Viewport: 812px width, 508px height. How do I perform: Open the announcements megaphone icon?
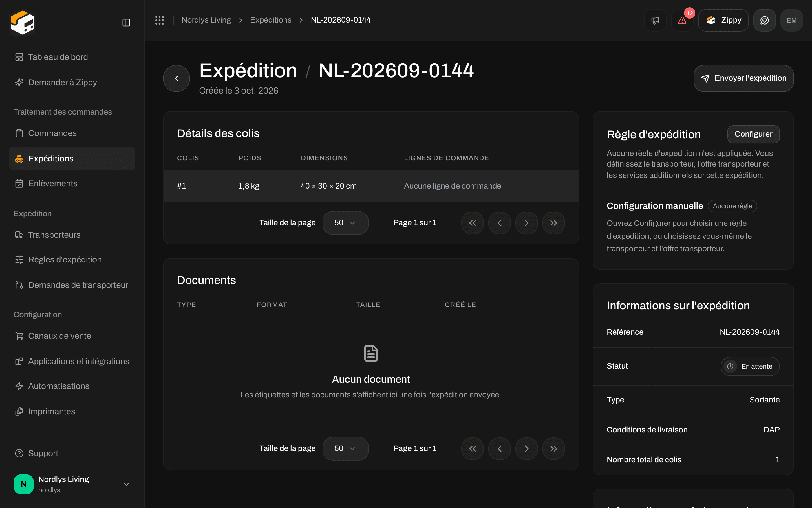(655, 20)
